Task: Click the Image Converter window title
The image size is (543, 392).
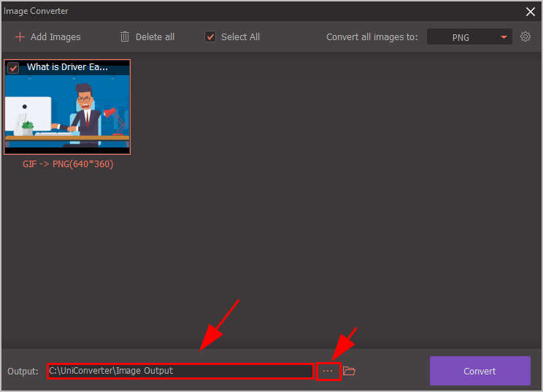Action: tap(36, 11)
